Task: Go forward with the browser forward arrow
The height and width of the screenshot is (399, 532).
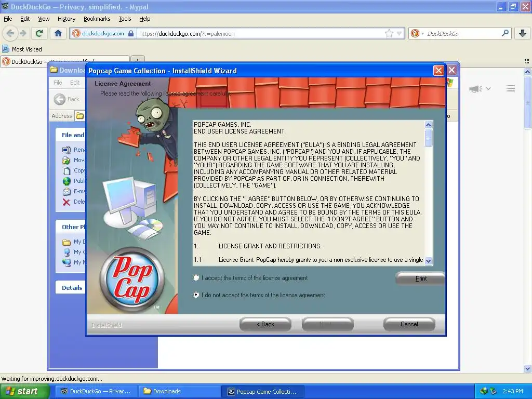Action: (23, 33)
